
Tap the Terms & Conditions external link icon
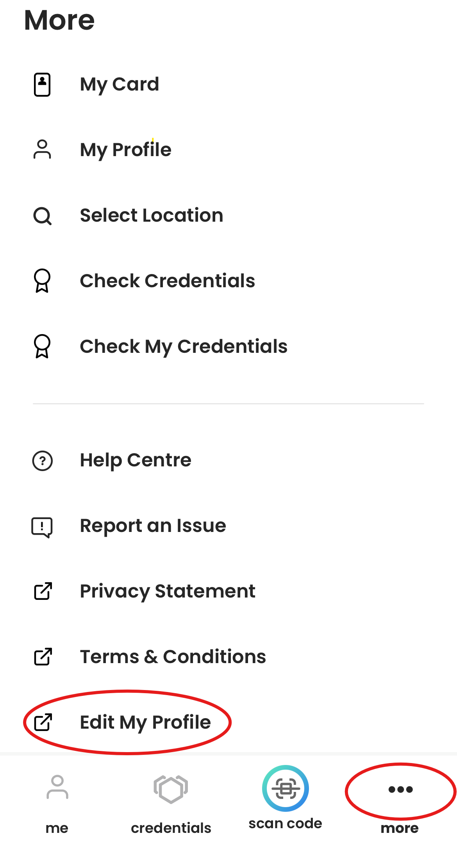(43, 657)
